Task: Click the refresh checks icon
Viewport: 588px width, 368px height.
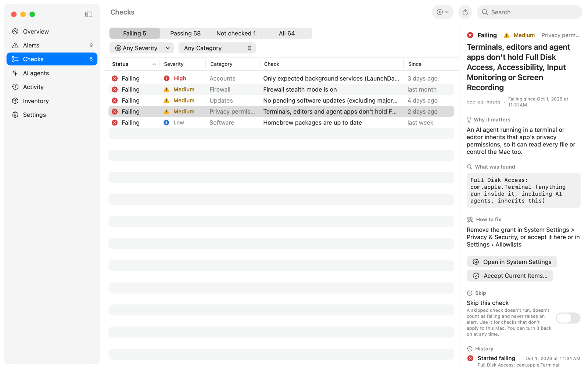Action: click(465, 12)
